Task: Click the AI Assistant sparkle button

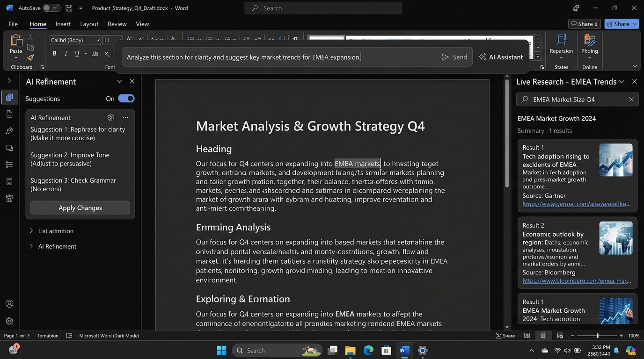Action: (x=501, y=57)
